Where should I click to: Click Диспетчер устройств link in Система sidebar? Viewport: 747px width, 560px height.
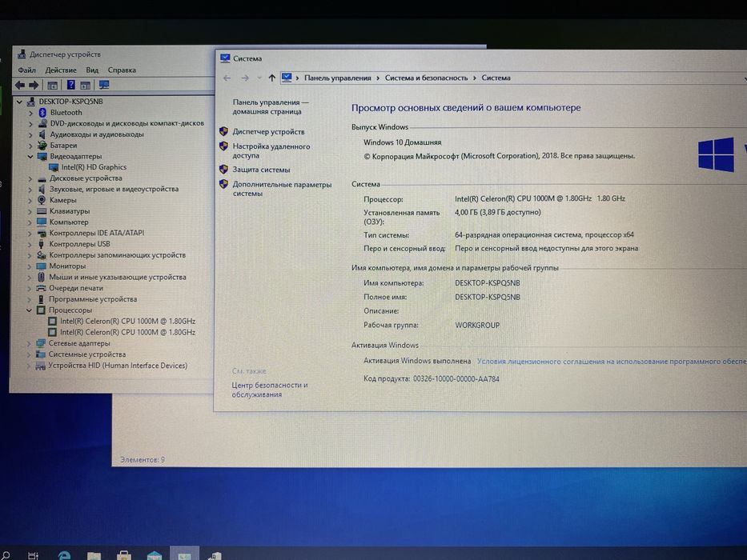point(268,131)
